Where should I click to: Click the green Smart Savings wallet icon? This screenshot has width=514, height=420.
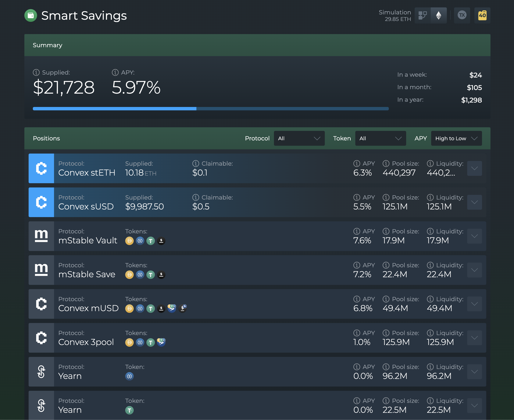click(x=31, y=15)
